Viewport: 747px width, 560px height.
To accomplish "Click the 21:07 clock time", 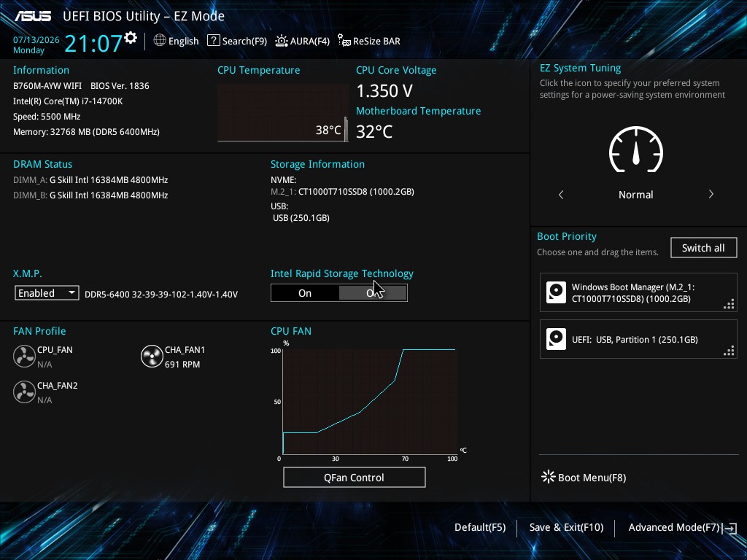I will point(93,43).
